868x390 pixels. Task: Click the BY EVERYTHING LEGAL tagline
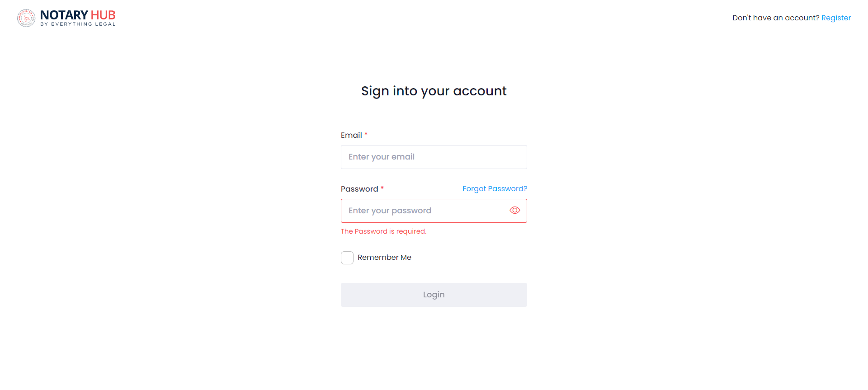(78, 24)
